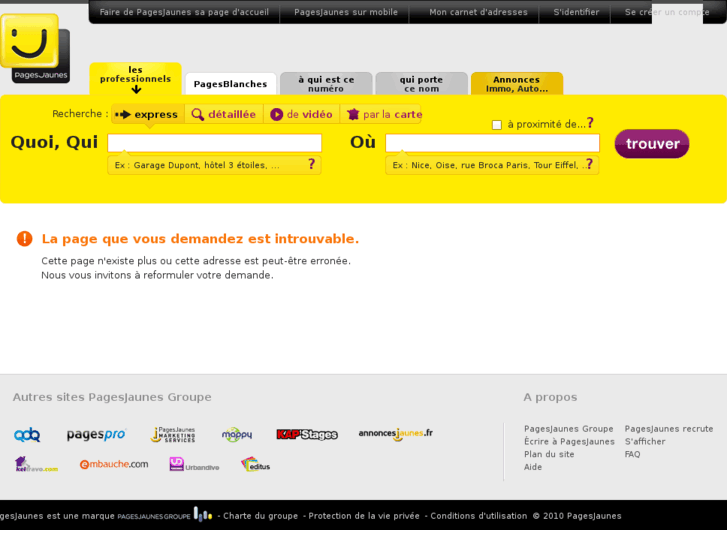
Task: Open the Plan du site link
Action: (x=549, y=454)
